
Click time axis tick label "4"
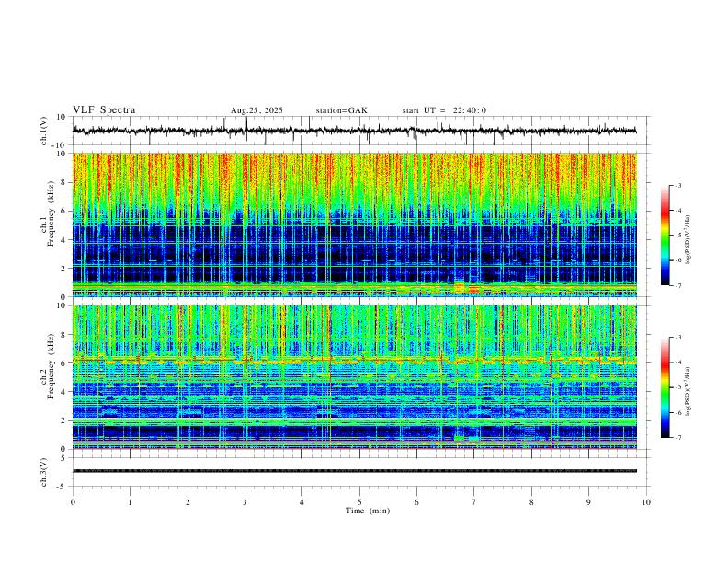pyautogui.click(x=301, y=502)
